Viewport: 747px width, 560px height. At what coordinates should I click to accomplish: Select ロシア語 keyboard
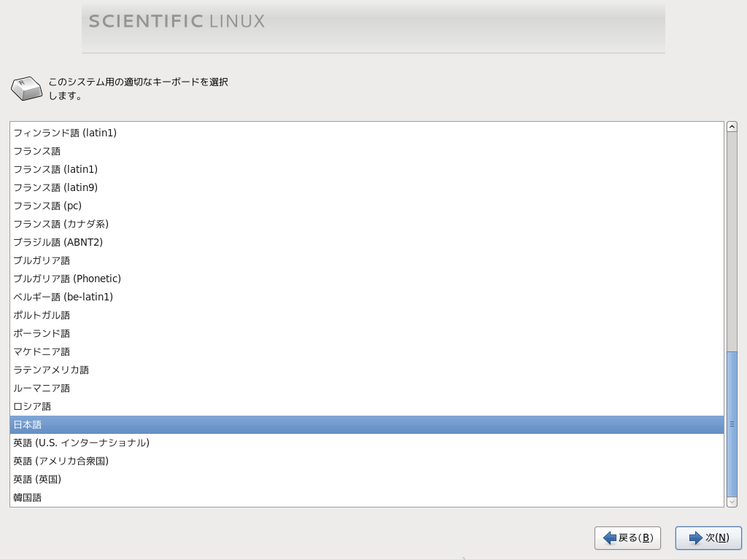366,406
